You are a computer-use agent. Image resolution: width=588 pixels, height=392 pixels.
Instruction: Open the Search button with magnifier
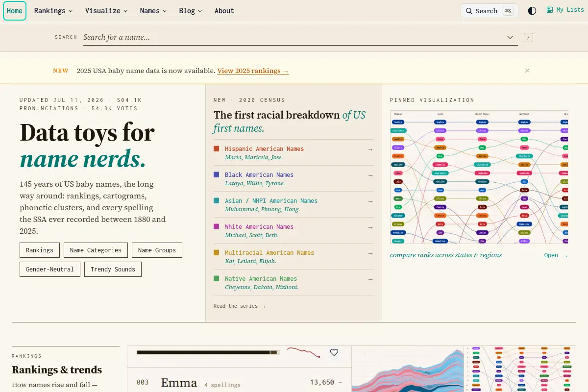pos(489,11)
